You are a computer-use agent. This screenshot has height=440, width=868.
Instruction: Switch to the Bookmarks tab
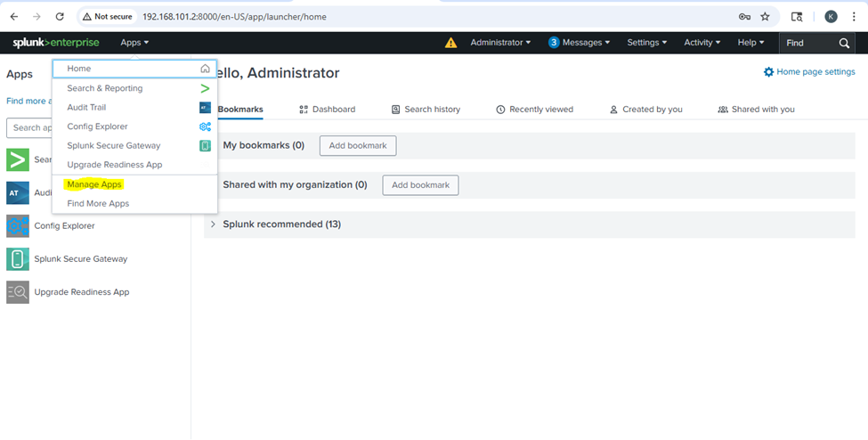coord(239,110)
